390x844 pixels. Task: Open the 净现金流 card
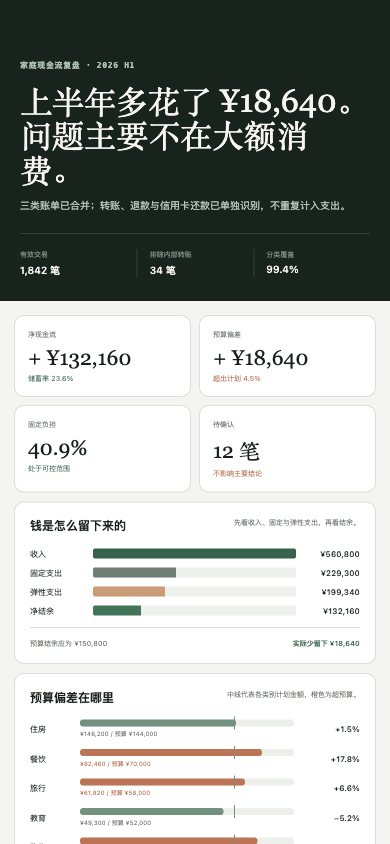[102, 356]
